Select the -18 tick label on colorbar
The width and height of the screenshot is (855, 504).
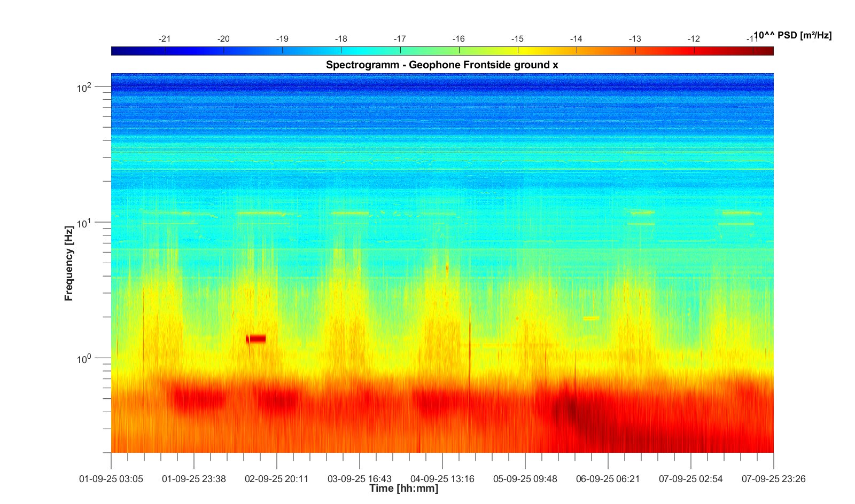click(341, 39)
